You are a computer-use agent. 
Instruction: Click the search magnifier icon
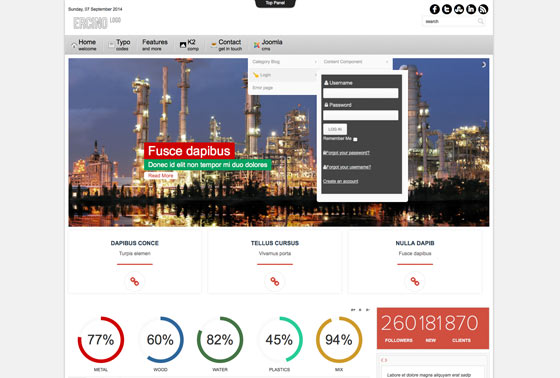481,21
